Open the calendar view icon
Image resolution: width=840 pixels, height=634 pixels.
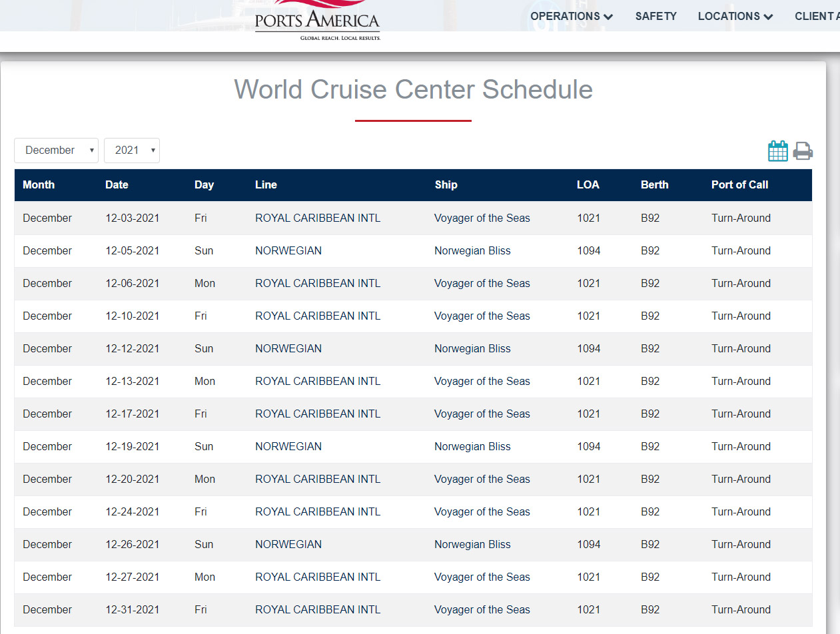(777, 151)
